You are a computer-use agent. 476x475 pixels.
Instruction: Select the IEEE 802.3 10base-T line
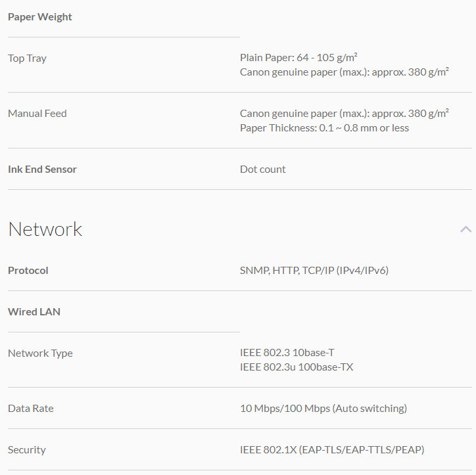pyautogui.click(x=287, y=353)
